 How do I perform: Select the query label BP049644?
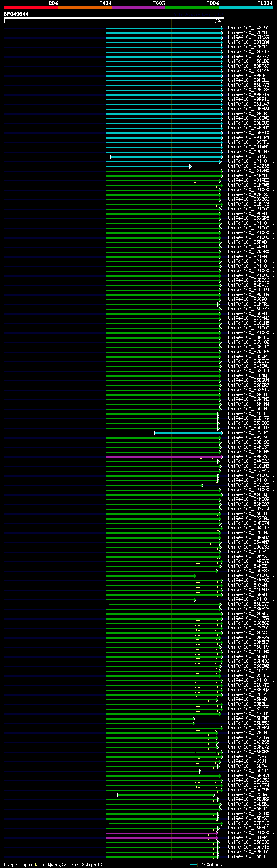(16, 14)
